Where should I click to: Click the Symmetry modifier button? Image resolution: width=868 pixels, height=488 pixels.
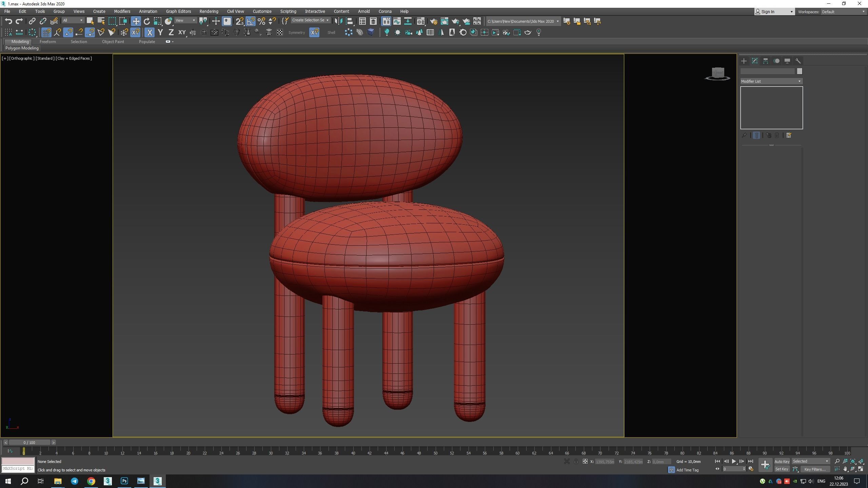(x=297, y=33)
